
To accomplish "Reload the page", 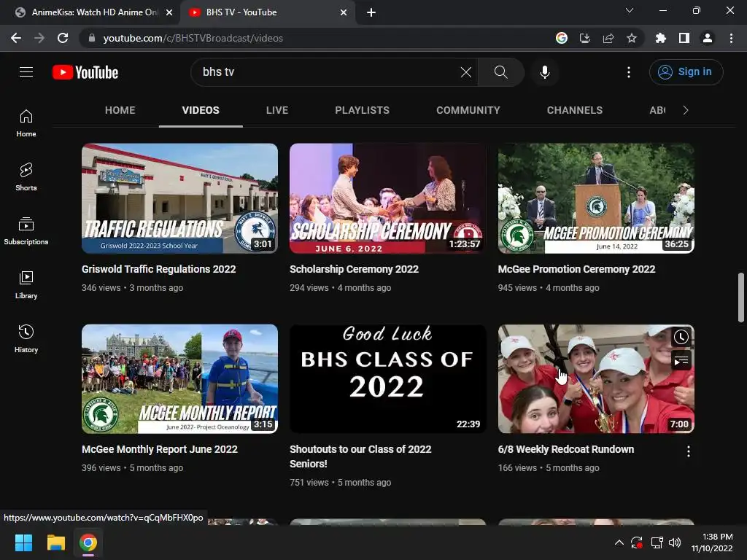I will point(63,38).
